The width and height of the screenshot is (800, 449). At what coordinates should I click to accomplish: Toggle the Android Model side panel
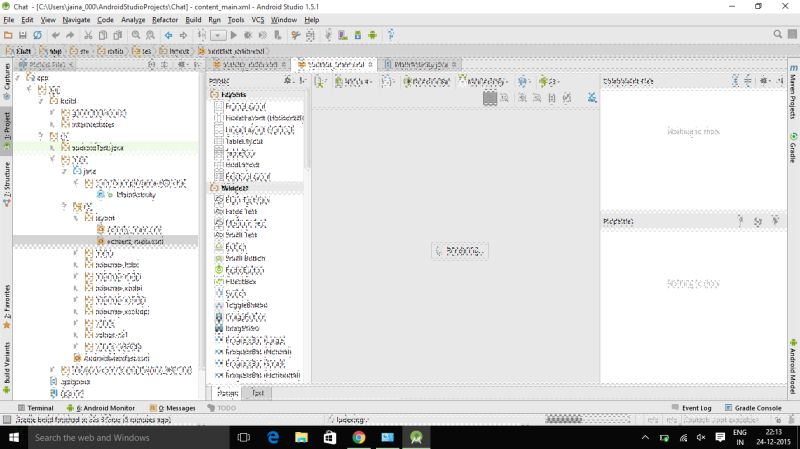(793, 366)
